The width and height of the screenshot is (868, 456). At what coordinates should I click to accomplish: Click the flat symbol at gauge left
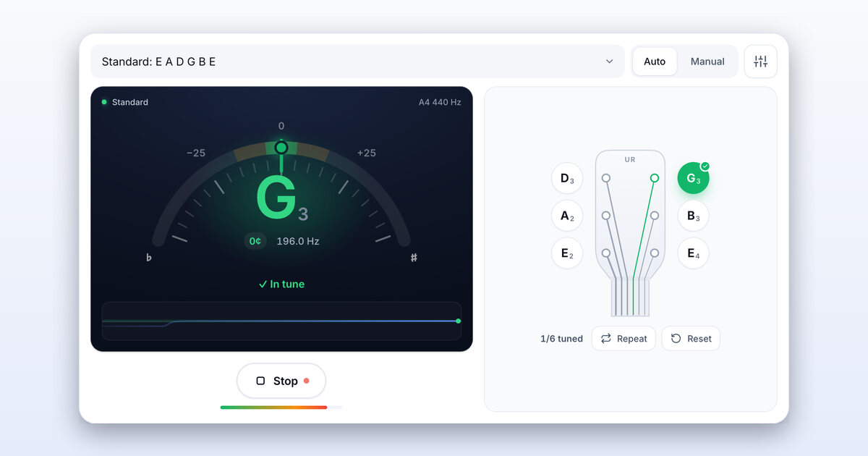149,258
